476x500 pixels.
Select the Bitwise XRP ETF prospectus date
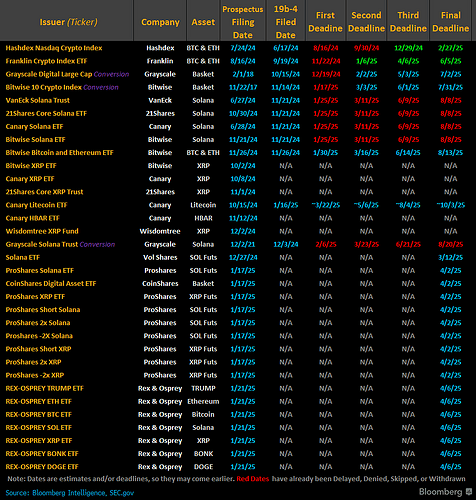[x=243, y=166]
